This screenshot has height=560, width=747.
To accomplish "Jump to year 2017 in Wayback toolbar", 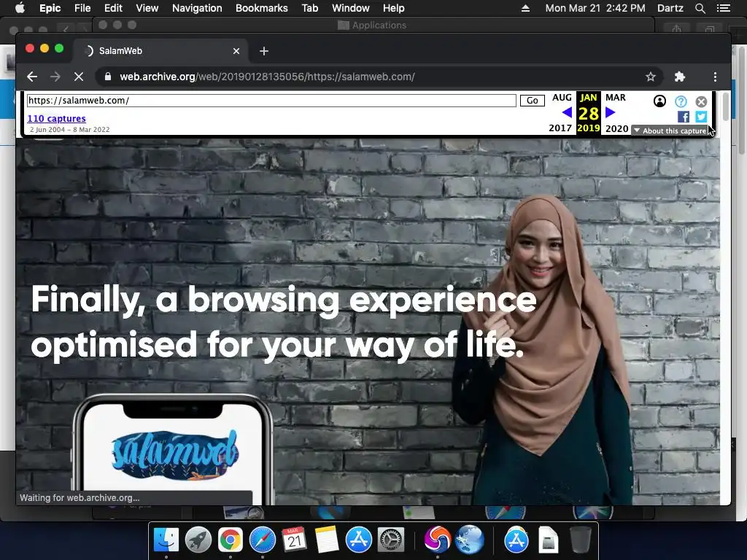I will pos(560,128).
